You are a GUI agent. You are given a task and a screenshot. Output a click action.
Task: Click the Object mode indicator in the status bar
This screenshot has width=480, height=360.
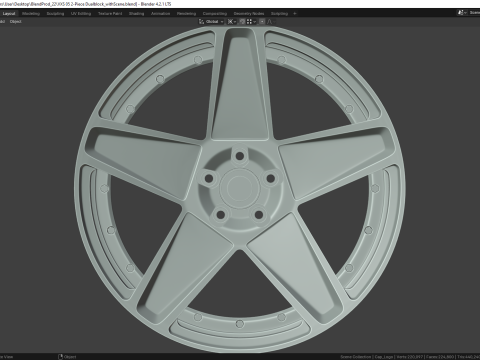coord(67,357)
